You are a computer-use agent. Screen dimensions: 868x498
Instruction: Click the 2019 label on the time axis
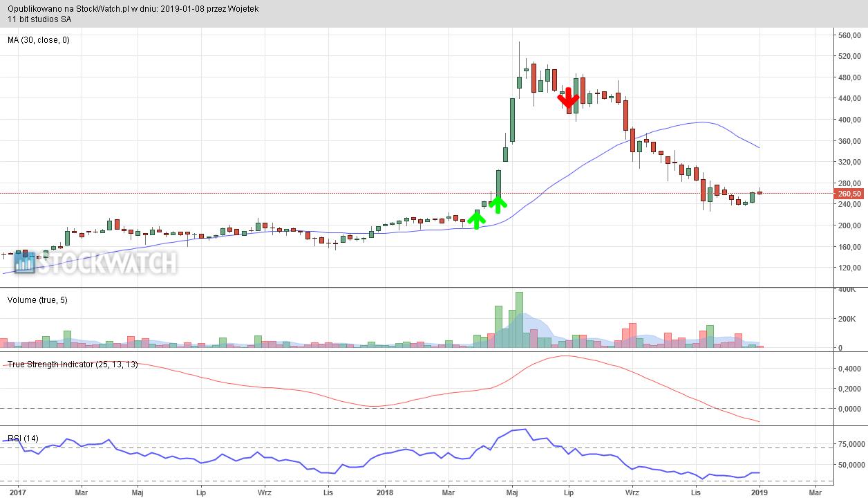pyautogui.click(x=759, y=492)
